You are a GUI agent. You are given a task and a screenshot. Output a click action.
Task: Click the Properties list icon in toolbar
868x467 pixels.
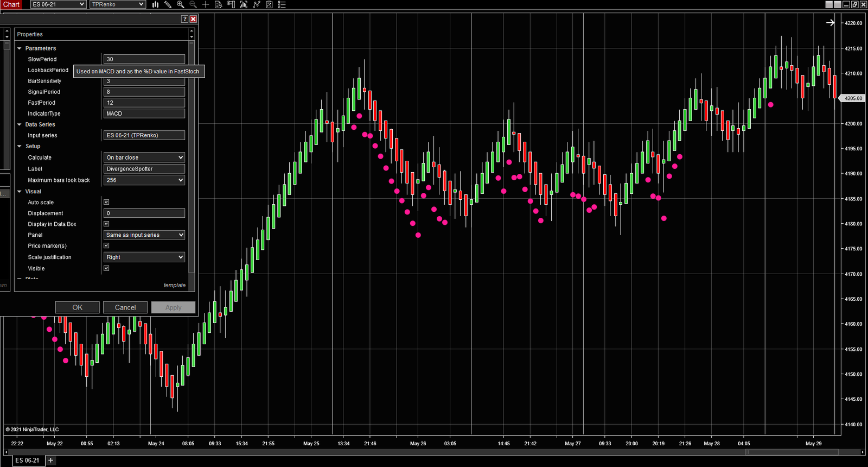click(x=282, y=4)
